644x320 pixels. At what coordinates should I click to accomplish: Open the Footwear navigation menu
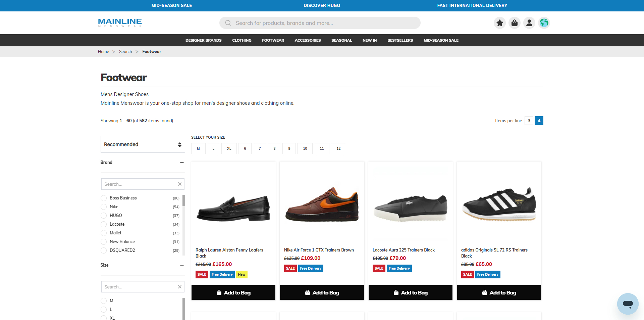point(273,40)
